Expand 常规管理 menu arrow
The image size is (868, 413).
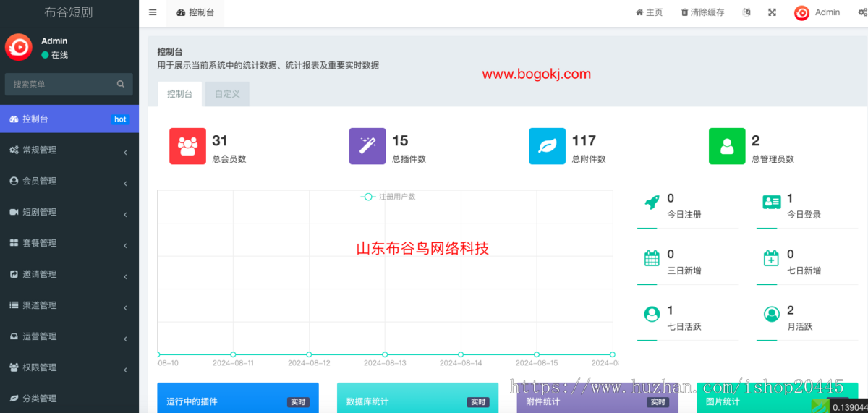click(126, 153)
